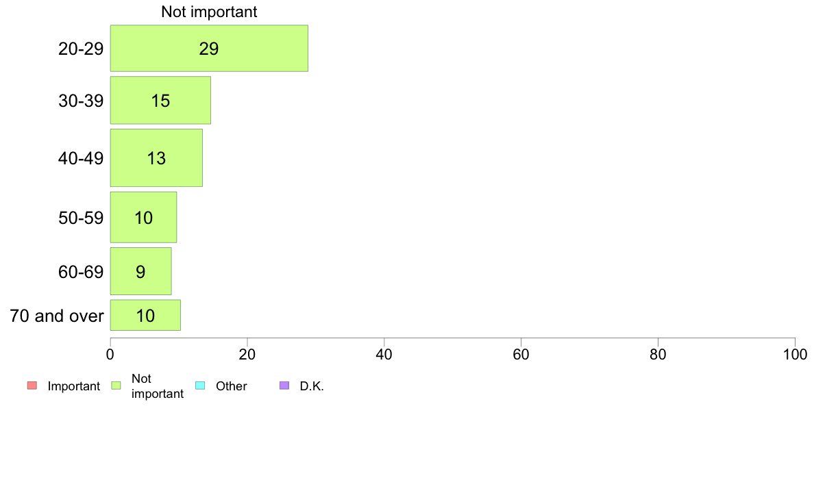Viewport: 814px width, 504px height.
Task: Select the 20-29 bar showing 29
Action: click(209, 49)
